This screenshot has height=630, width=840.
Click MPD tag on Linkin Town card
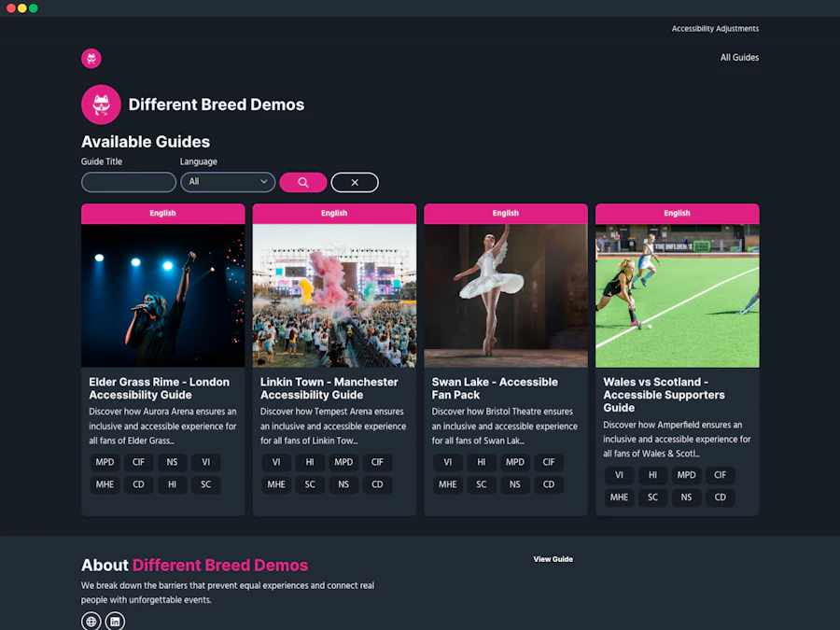[343, 462]
